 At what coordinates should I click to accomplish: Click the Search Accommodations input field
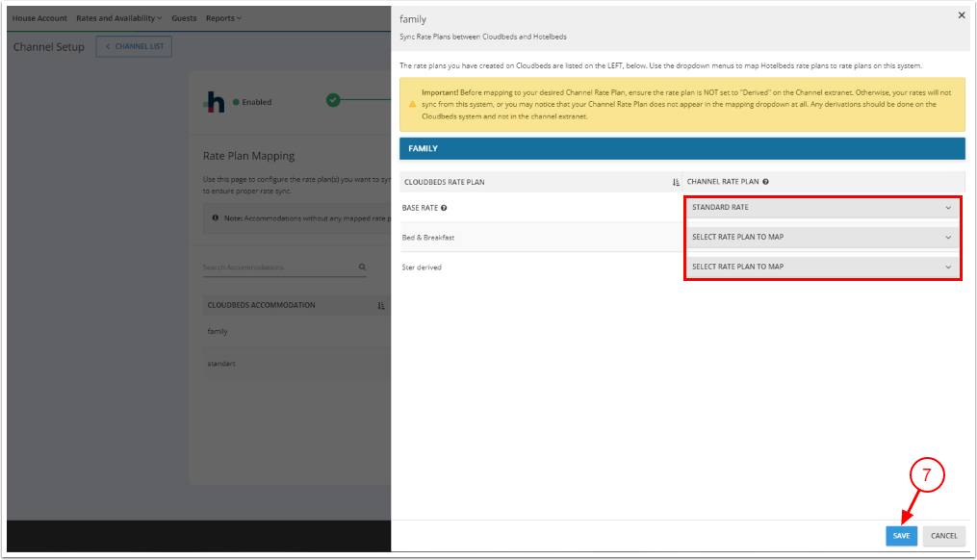tap(277, 267)
